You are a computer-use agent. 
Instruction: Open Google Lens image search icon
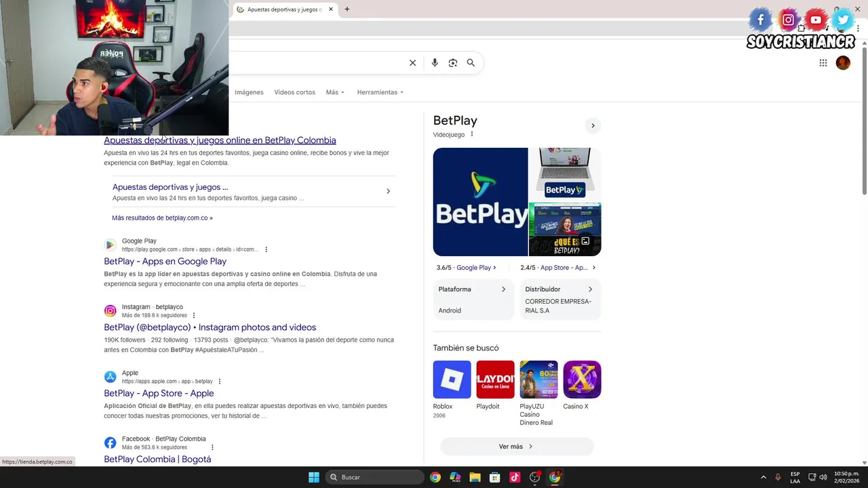pyautogui.click(x=453, y=63)
